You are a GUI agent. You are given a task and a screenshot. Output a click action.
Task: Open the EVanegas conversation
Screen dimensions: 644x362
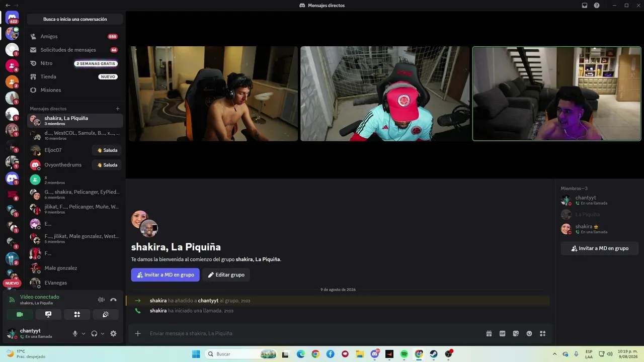coord(75,283)
